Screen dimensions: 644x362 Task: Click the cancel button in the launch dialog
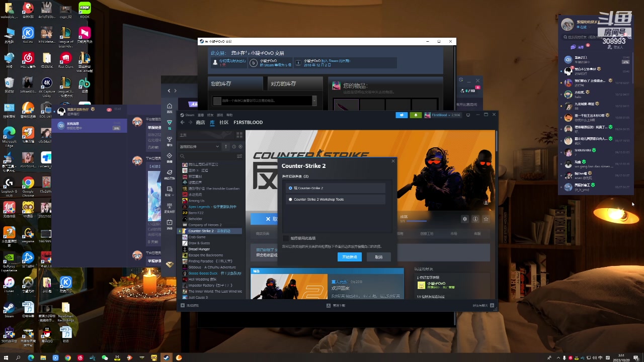click(378, 257)
